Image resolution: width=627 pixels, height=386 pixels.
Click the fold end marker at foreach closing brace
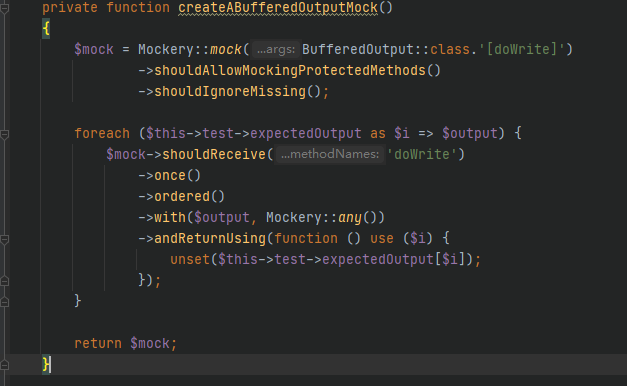4,302
